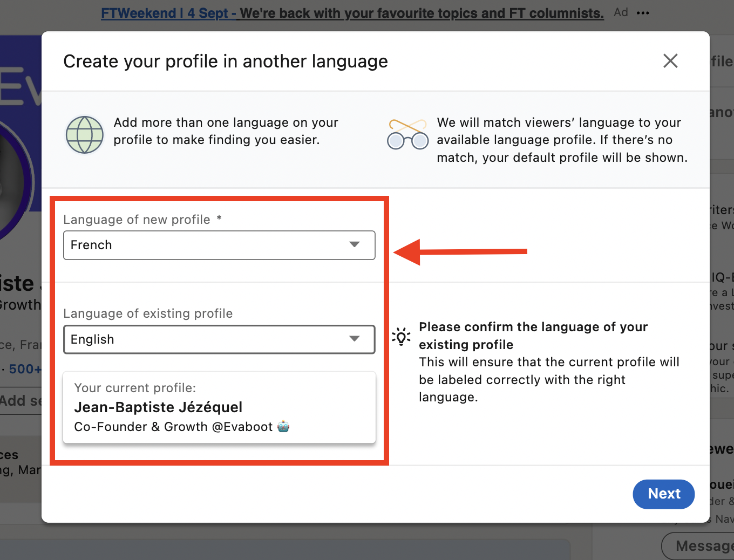Image resolution: width=734 pixels, height=560 pixels.
Task: Click the lightbulb tip icon
Action: pyautogui.click(x=401, y=336)
